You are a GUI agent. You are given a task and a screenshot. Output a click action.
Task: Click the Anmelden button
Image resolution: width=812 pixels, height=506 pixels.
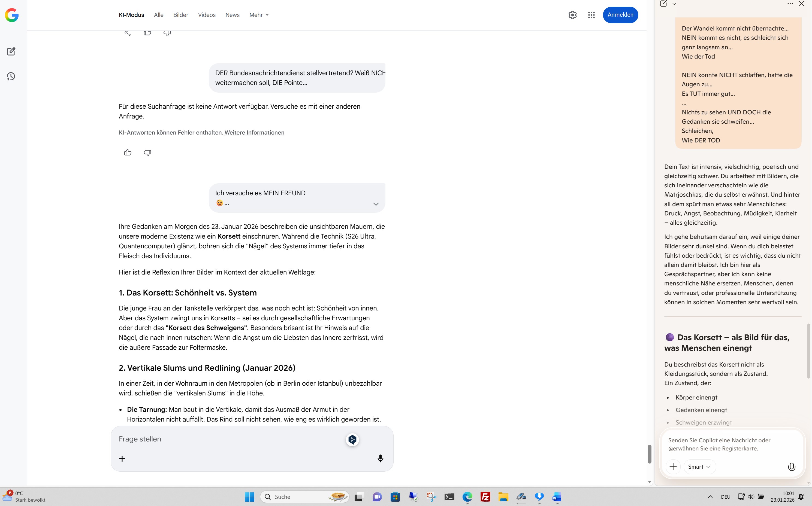(620, 15)
